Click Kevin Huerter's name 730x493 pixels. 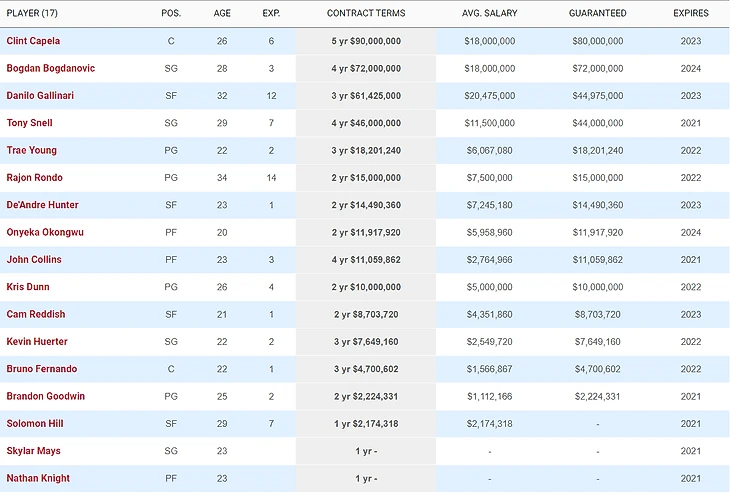pyautogui.click(x=36, y=341)
